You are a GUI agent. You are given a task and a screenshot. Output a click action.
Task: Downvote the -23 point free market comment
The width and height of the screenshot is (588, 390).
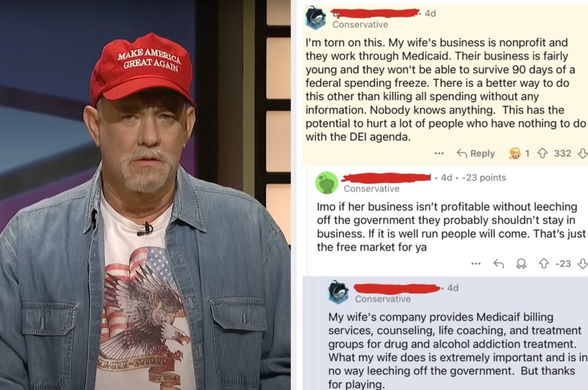click(582, 264)
